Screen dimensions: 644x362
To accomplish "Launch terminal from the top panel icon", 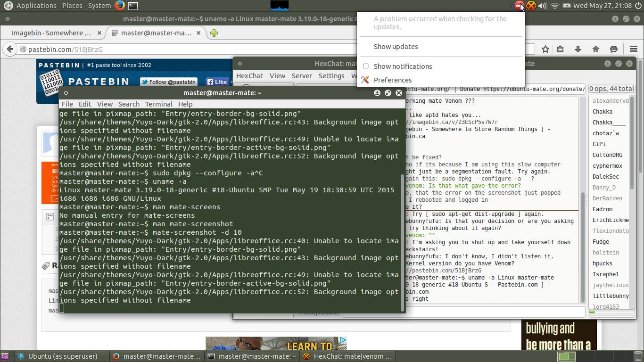I will pos(133,6).
